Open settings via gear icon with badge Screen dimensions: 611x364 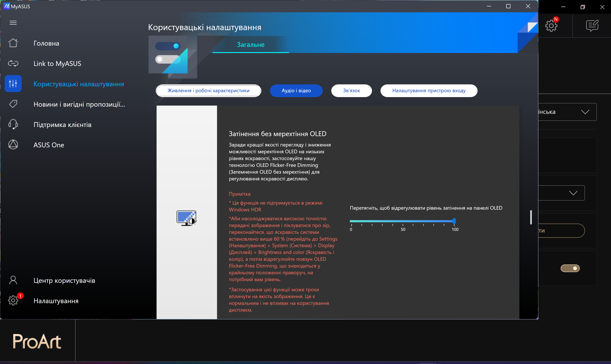click(x=13, y=300)
